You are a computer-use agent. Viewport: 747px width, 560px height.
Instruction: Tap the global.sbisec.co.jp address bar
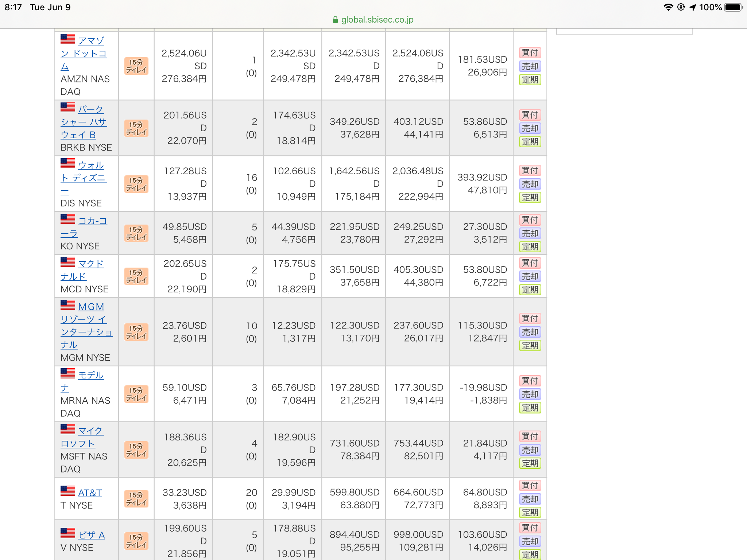pos(373,20)
